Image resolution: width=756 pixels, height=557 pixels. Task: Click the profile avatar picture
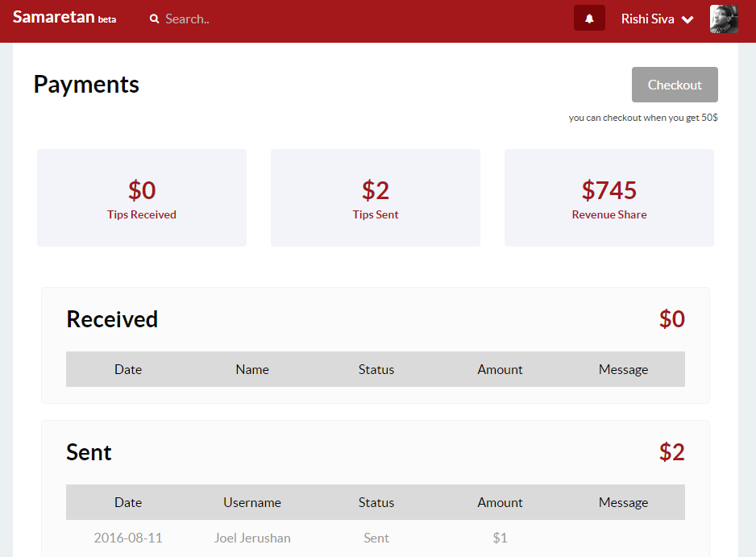pyautogui.click(x=724, y=19)
